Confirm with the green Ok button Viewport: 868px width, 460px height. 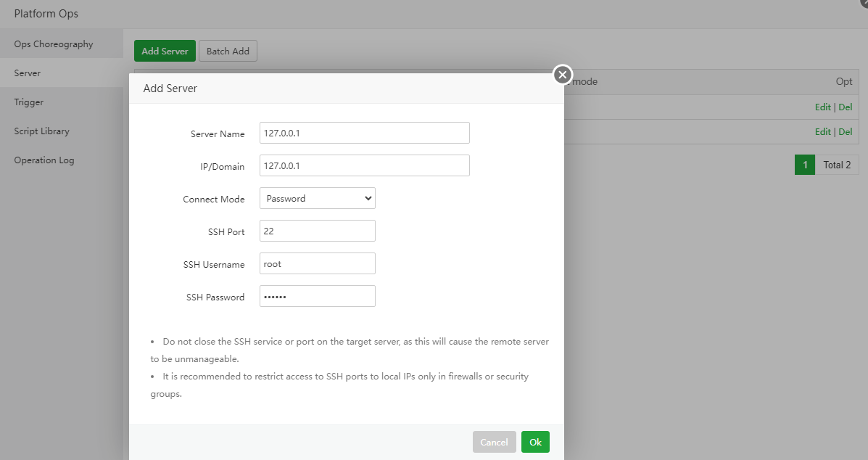coord(535,442)
